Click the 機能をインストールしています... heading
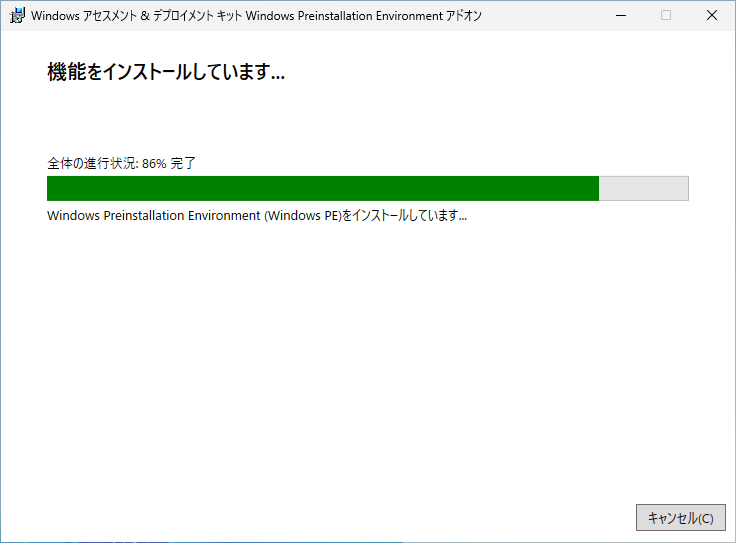 166,72
